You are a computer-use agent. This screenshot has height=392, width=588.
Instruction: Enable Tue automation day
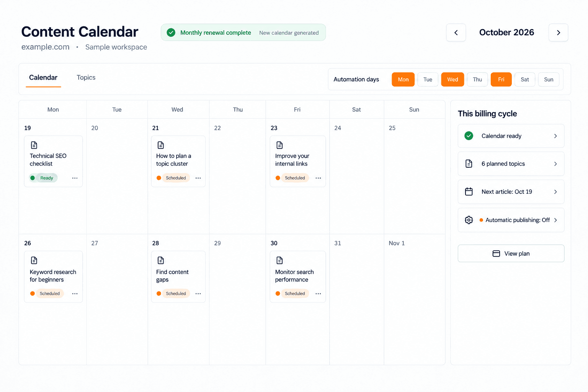click(428, 80)
